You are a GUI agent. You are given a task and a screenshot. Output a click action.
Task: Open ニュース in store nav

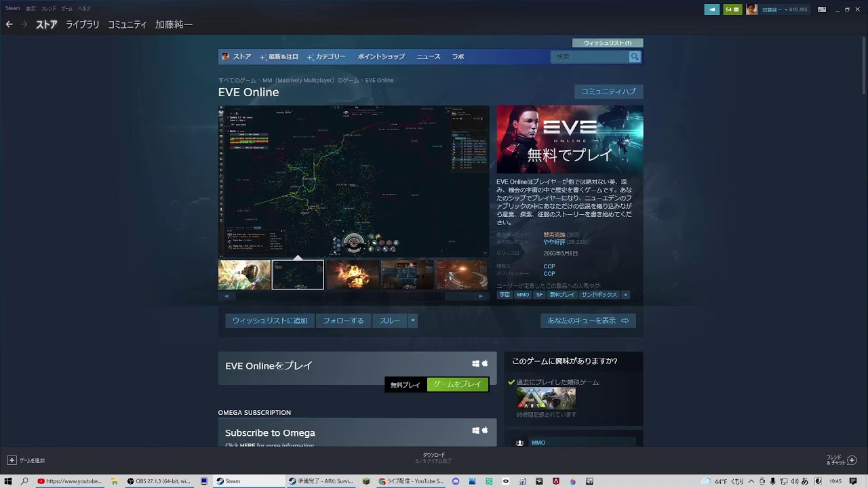pyautogui.click(x=429, y=57)
